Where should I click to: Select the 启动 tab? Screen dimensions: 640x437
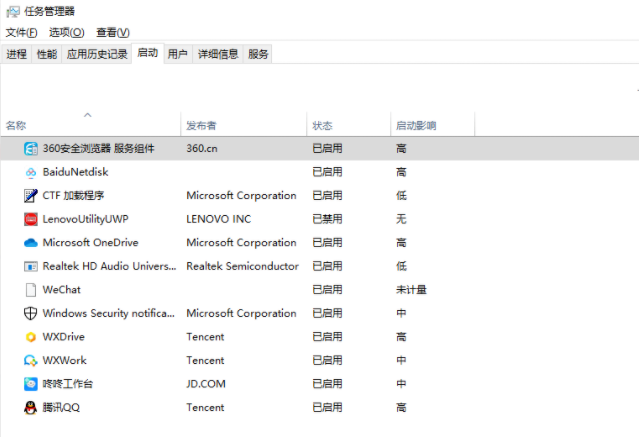pyautogui.click(x=148, y=53)
